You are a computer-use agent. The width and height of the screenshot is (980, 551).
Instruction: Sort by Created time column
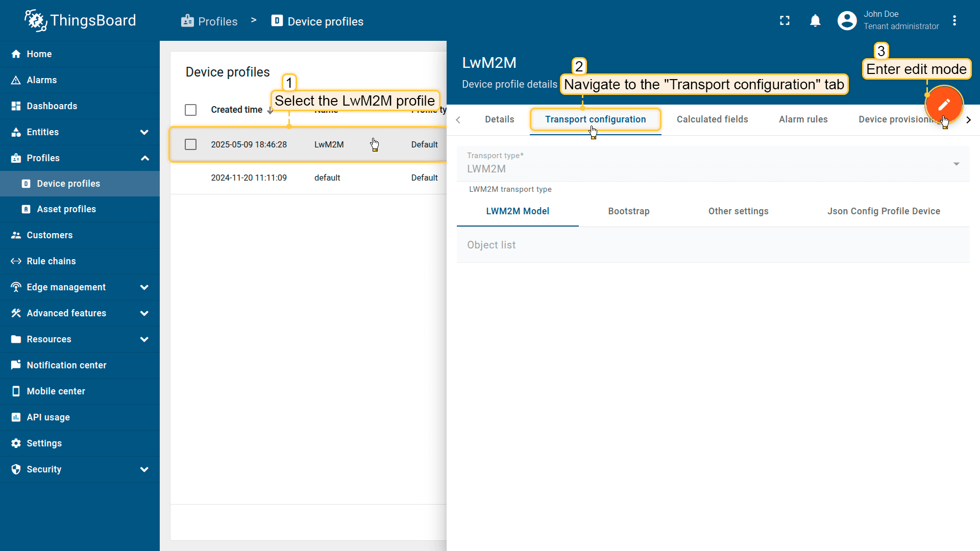coord(236,110)
